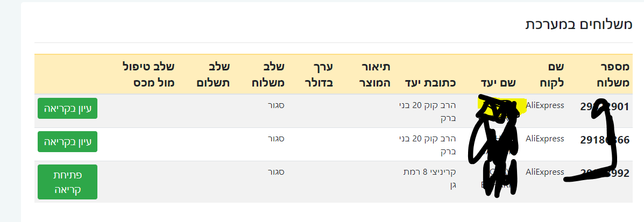644x222 pixels.
Task: Click AliExpress in the first table row
Action: (544, 105)
